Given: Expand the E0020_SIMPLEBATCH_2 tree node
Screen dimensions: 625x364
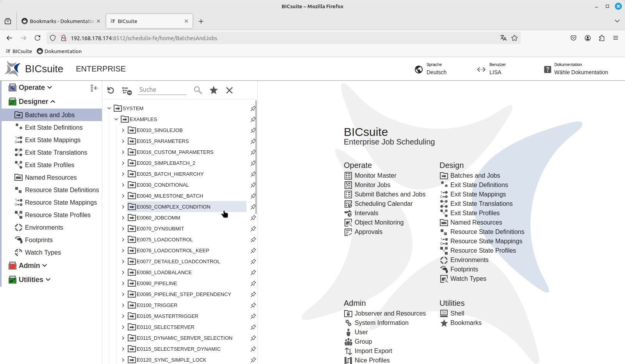Looking at the screenshot, I should pos(123,163).
